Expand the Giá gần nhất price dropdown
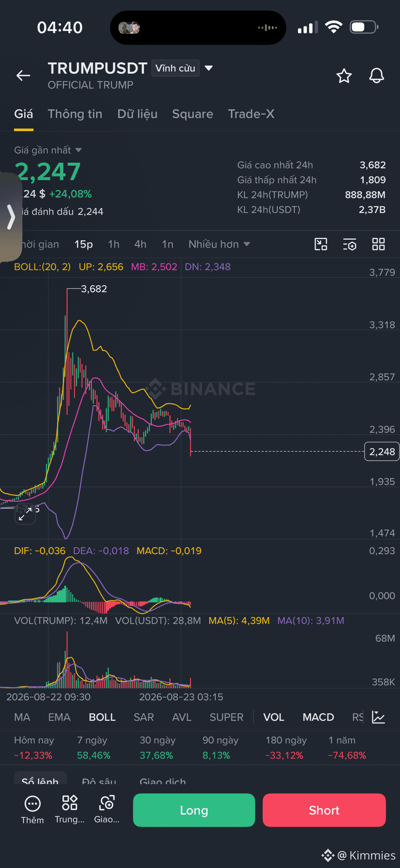Screen dimensions: 400x868 [x=48, y=150]
